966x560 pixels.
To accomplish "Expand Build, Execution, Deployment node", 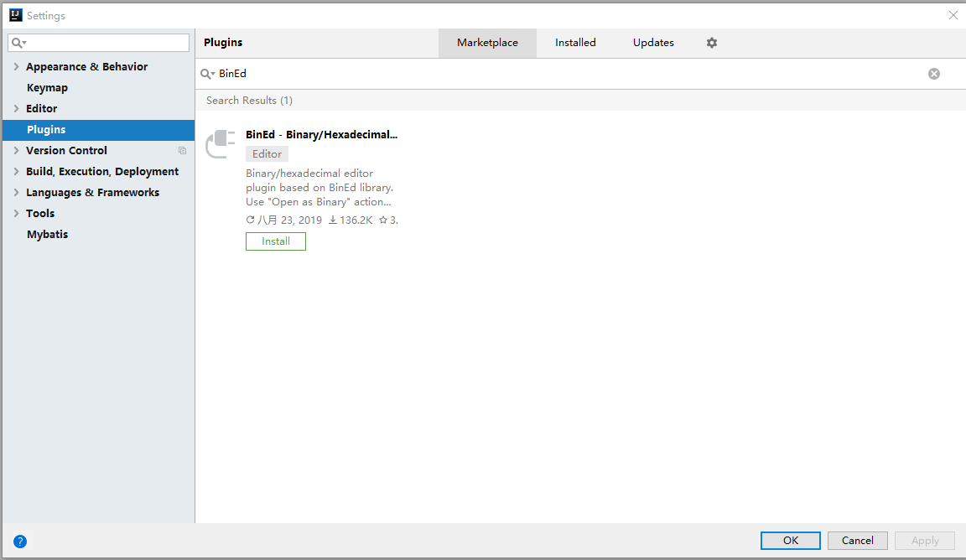I will coord(16,171).
